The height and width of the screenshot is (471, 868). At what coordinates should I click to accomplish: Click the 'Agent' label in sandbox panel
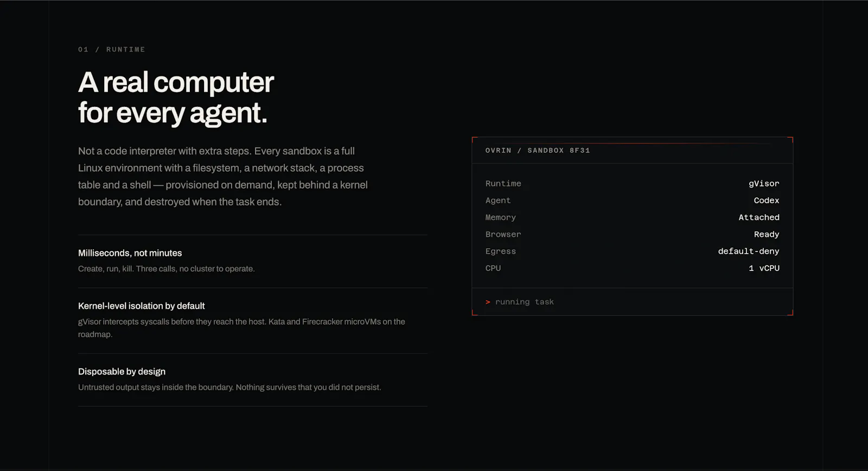[498, 201]
